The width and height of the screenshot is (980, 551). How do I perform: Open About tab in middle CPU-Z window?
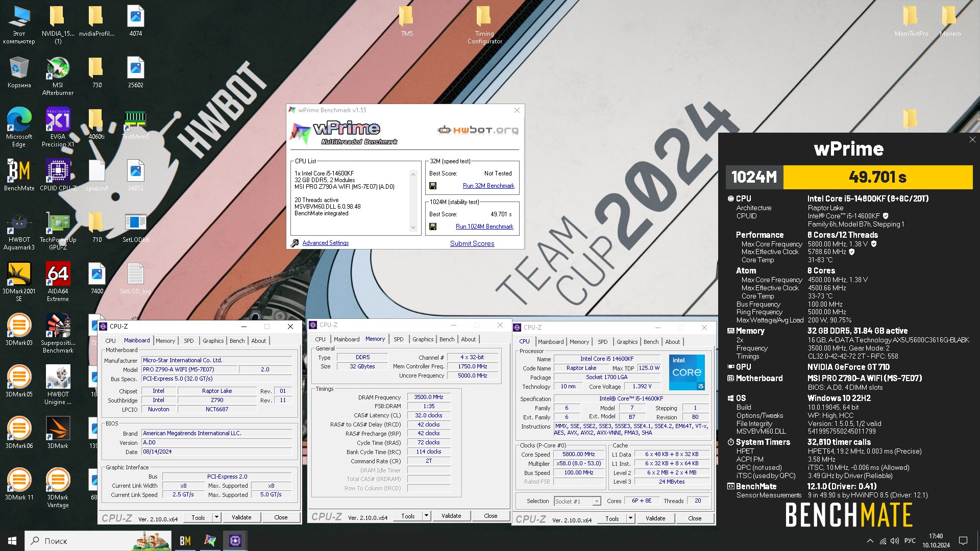(x=468, y=339)
